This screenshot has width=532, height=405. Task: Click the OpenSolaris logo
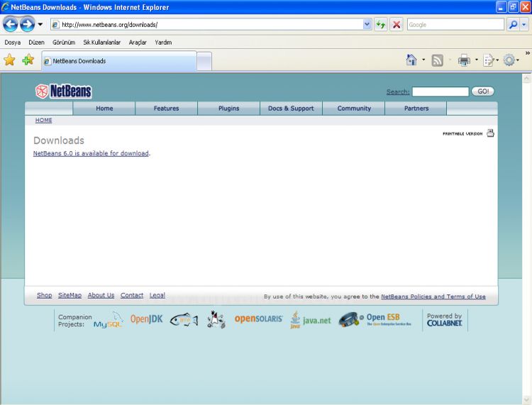point(258,319)
